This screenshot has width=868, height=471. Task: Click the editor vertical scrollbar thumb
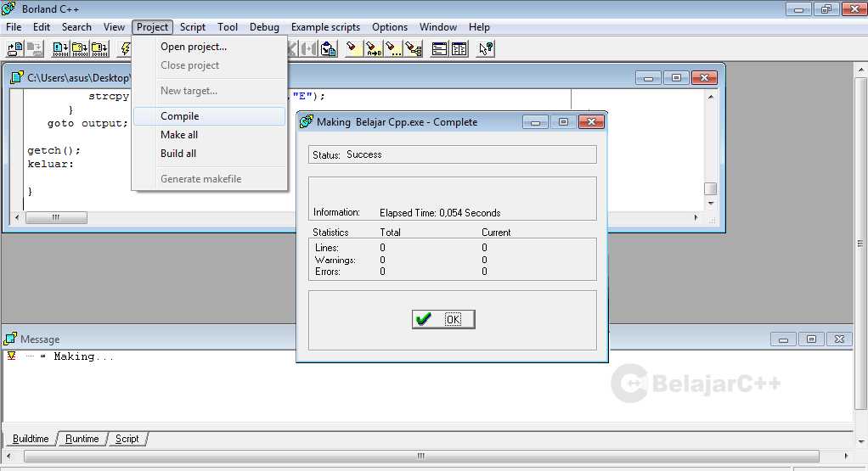tap(710, 188)
